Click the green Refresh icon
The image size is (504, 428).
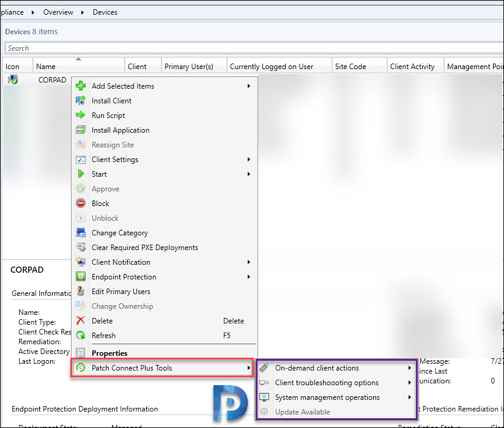coord(81,335)
